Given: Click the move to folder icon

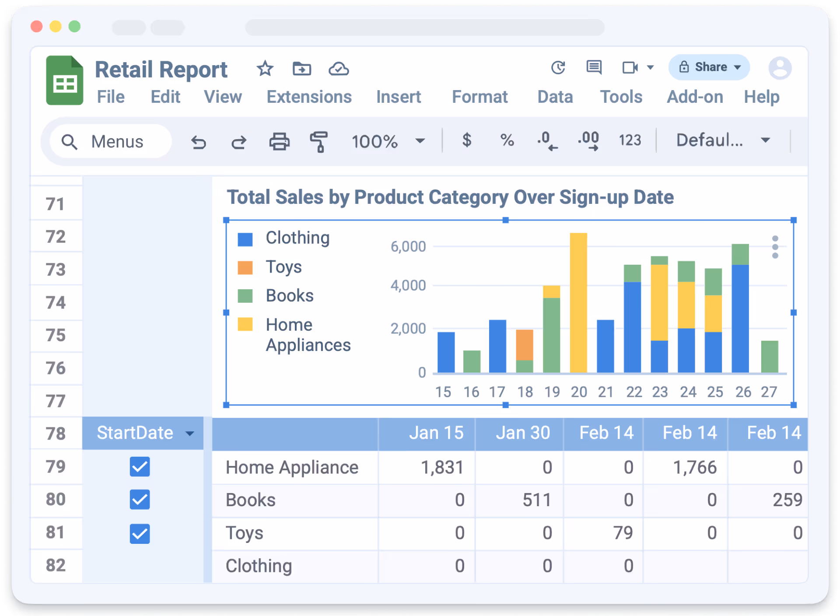Looking at the screenshot, I should coord(301,69).
